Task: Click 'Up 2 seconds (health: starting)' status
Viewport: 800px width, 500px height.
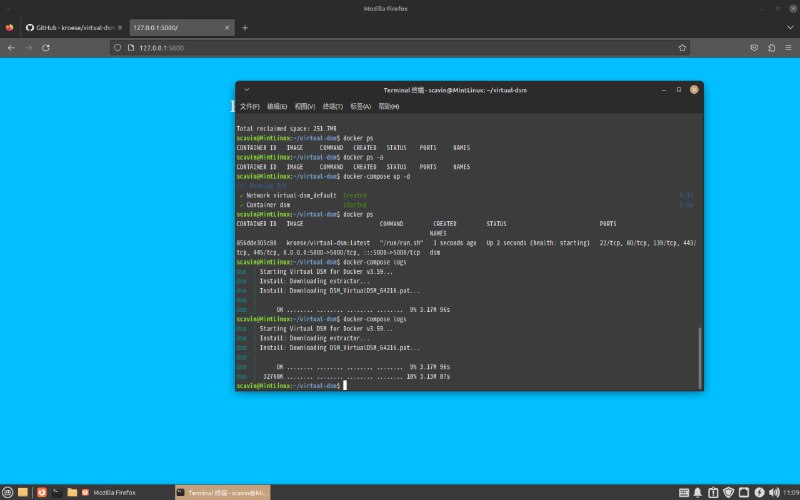Action: (538, 243)
